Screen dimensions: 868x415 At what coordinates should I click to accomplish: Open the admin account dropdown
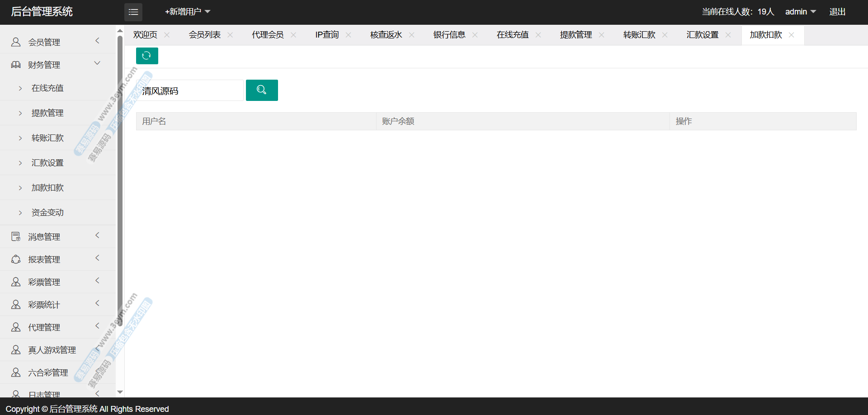point(800,12)
